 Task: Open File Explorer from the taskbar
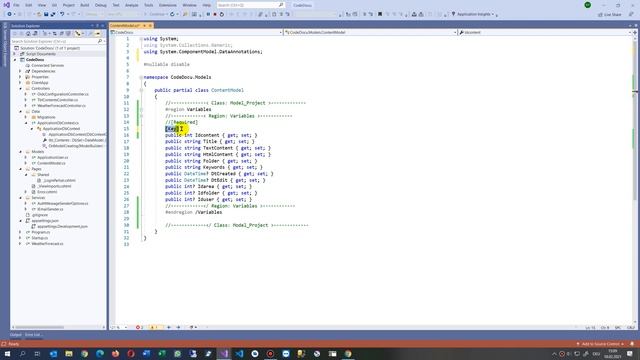click(x=69, y=353)
